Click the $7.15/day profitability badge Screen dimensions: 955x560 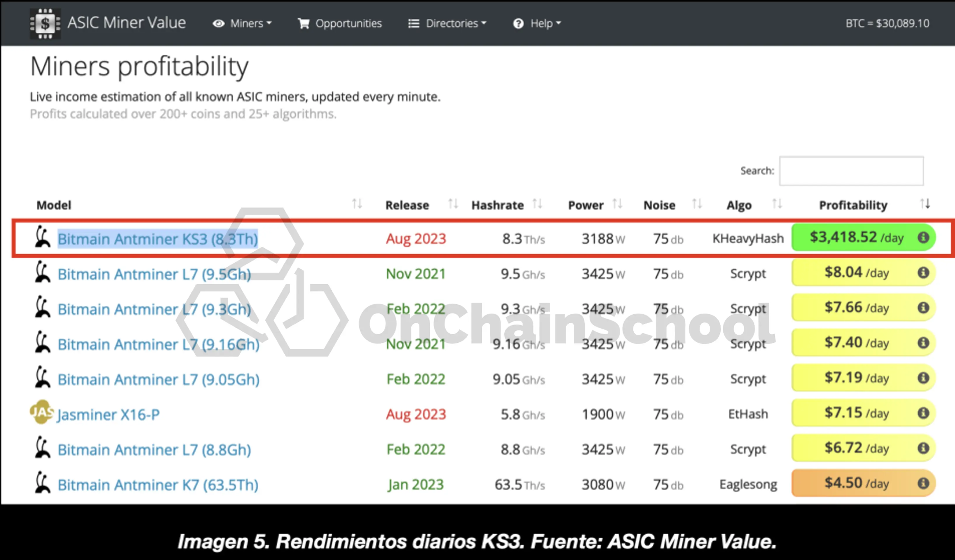[x=863, y=413]
